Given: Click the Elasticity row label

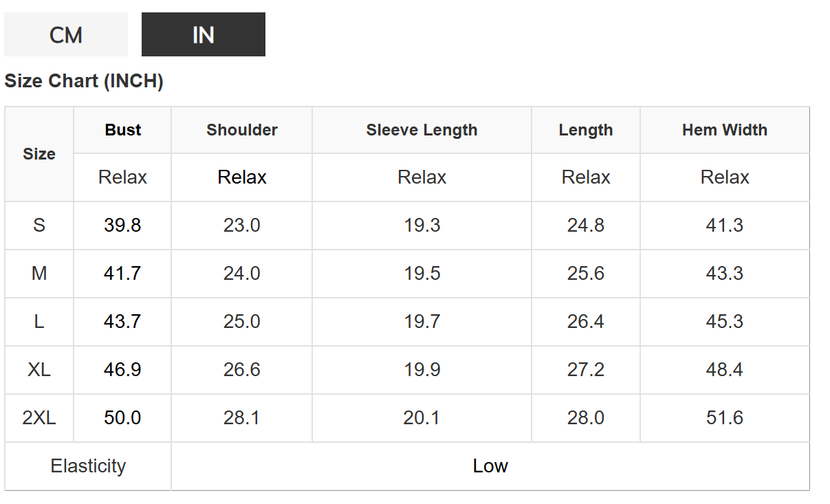Looking at the screenshot, I should (x=88, y=466).
